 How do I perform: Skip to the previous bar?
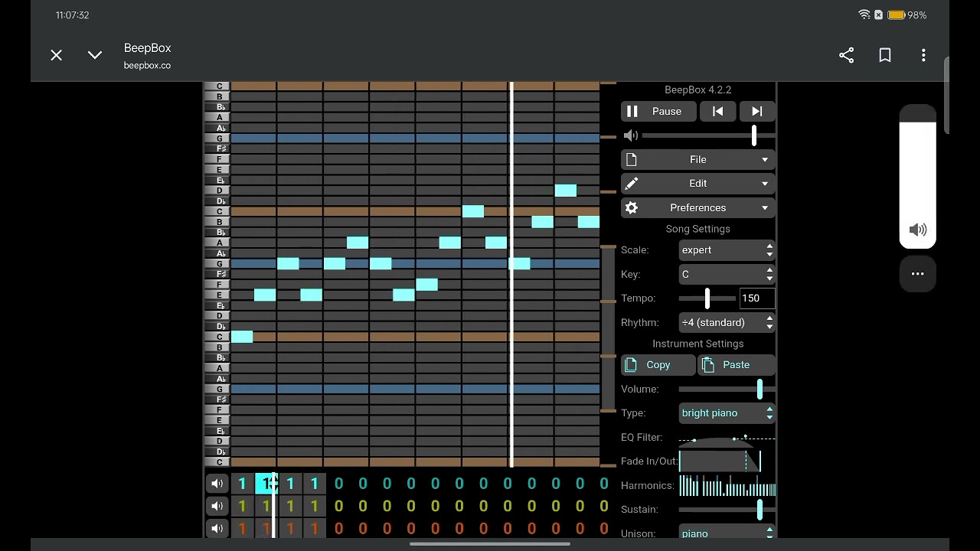coord(717,111)
